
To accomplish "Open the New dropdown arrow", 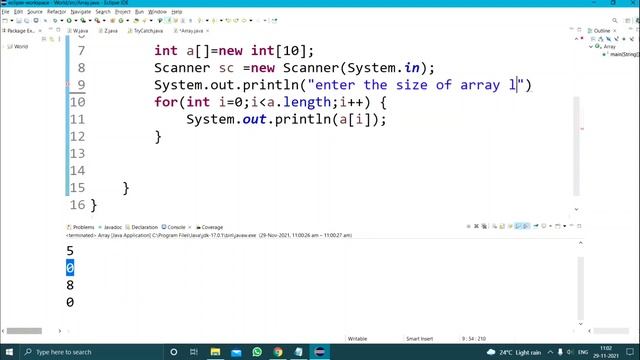I will click(12, 20).
